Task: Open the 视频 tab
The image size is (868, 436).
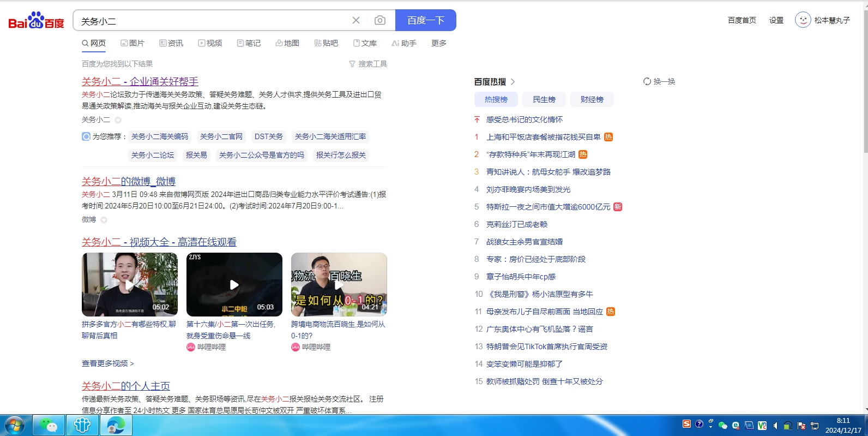Action: pyautogui.click(x=210, y=43)
